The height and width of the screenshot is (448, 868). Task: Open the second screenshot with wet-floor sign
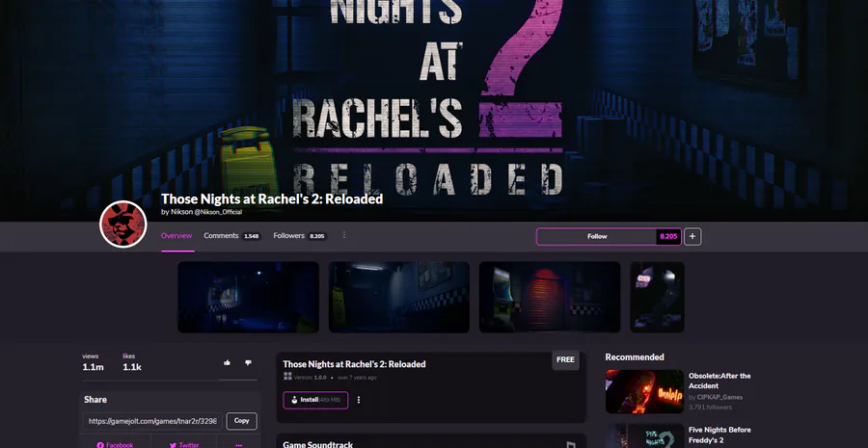pyautogui.click(x=399, y=297)
